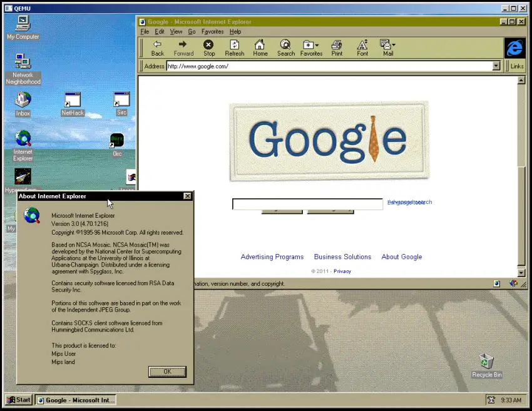
Task: Click the Forward arrow in the toolbar
Action: (x=183, y=48)
